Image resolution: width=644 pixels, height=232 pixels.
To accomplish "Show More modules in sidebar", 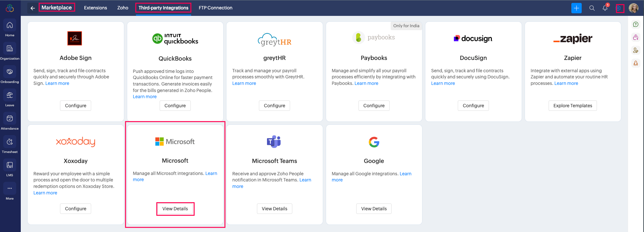I will pyautogui.click(x=10, y=188).
